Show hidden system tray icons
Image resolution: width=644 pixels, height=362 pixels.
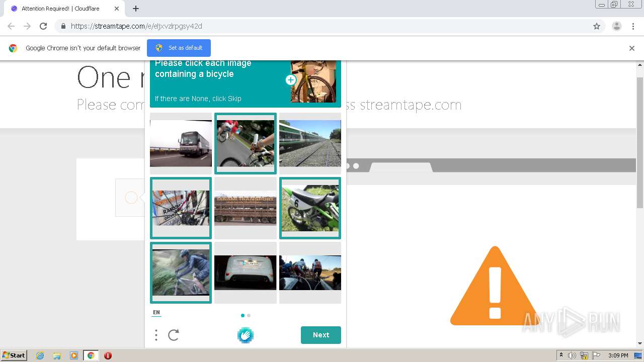click(x=561, y=355)
